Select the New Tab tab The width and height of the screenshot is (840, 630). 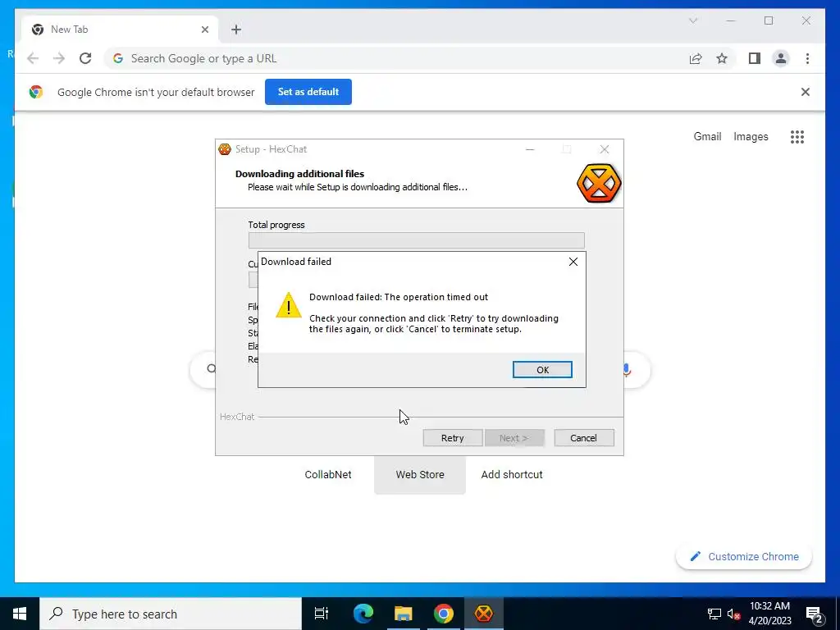click(x=120, y=30)
